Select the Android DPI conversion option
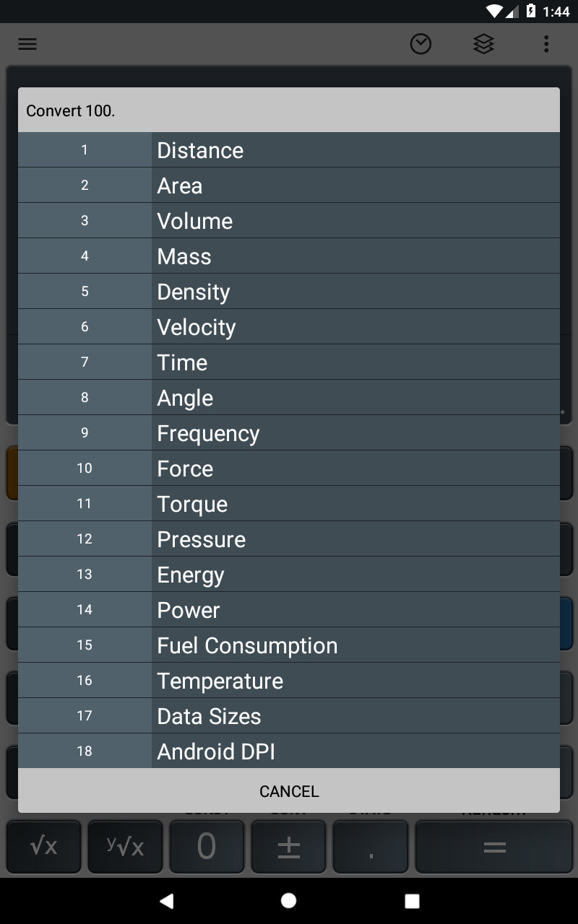 [289, 751]
